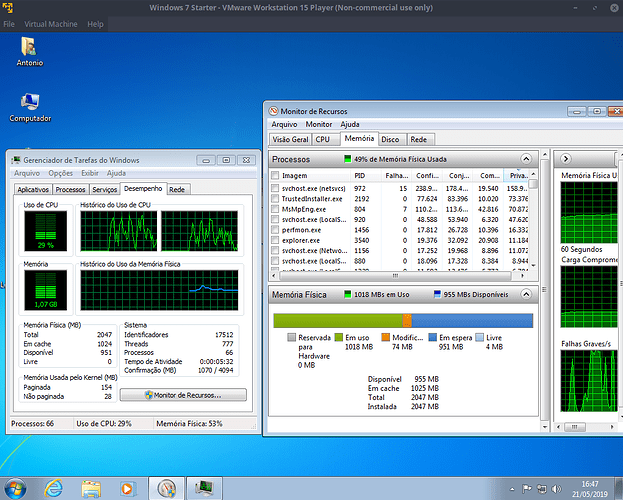Viewport: 623px width, 500px height.
Task: Sort processes by PID column header
Action: click(365, 175)
